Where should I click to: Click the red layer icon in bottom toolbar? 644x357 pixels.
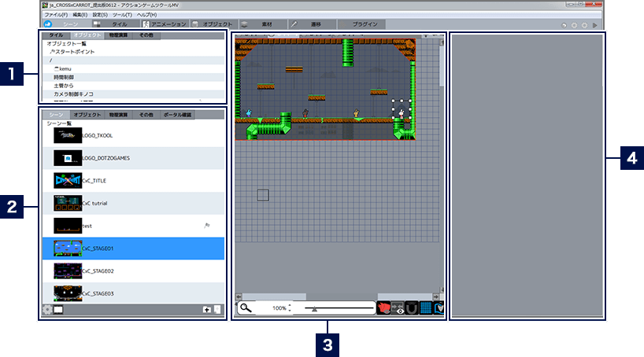point(384,308)
